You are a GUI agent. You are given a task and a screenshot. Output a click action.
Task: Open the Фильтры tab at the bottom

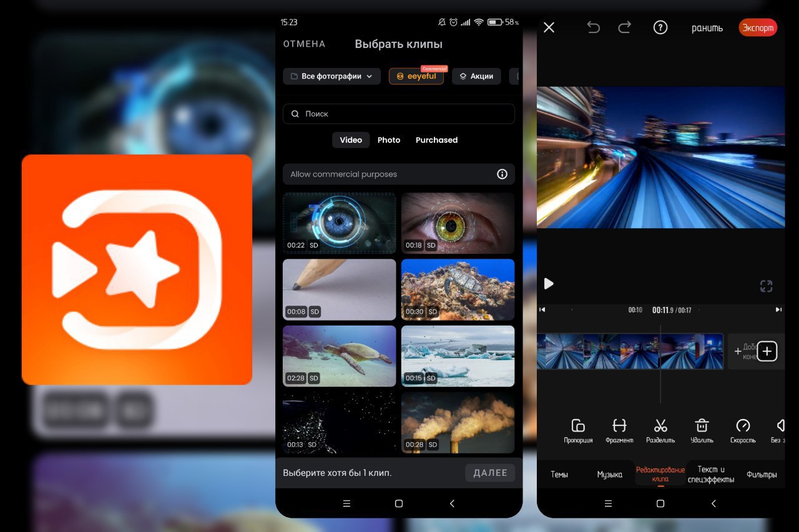click(x=762, y=474)
